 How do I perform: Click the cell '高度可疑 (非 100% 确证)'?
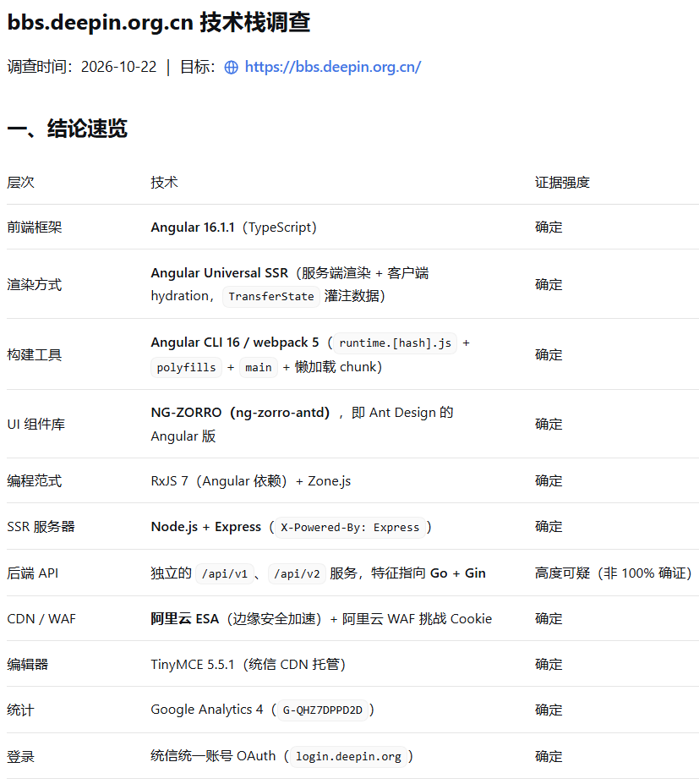coord(613,573)
